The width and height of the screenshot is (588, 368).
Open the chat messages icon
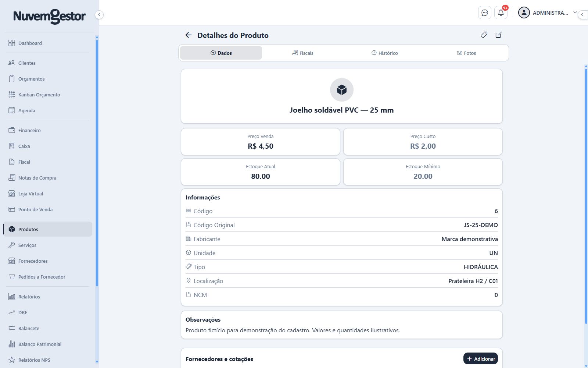coord(485,13)
